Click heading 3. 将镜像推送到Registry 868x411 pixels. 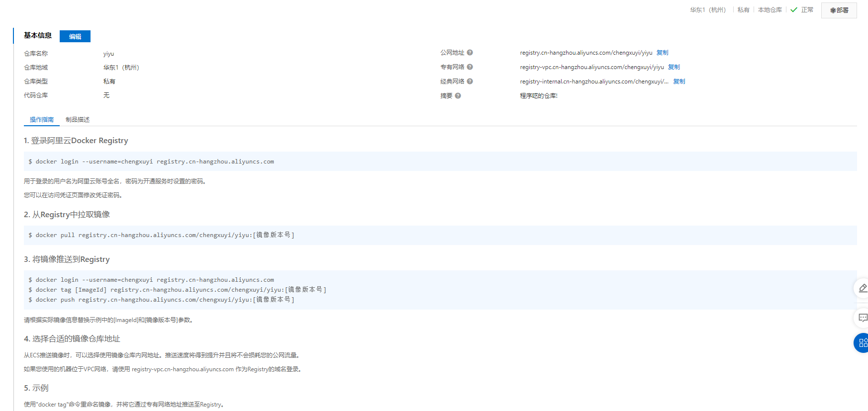pyautogui.click(x=67, y=259)
